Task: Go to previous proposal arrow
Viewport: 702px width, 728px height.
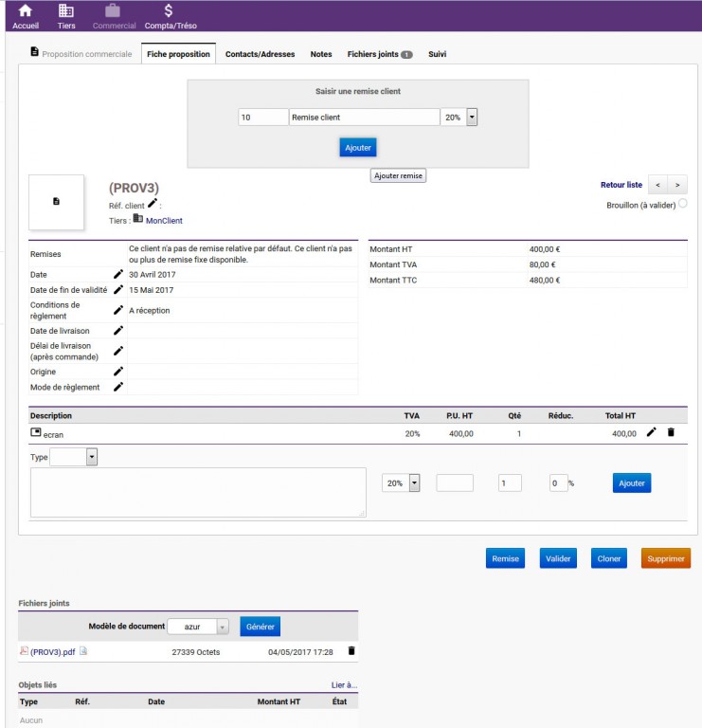Action: (657, 185)
